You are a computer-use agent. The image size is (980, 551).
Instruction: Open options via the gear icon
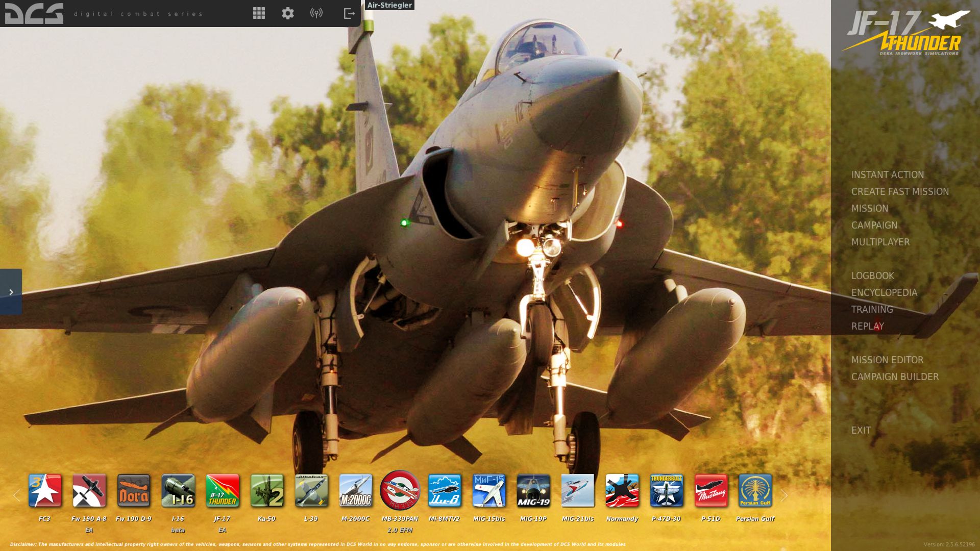click(x=288, y=13)
